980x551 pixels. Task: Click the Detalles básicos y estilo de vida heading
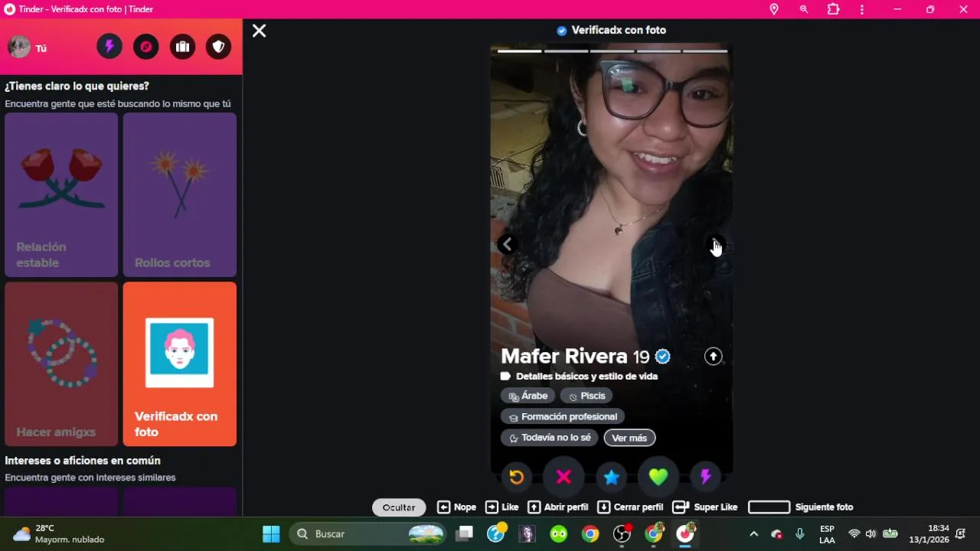coord(586,377)
